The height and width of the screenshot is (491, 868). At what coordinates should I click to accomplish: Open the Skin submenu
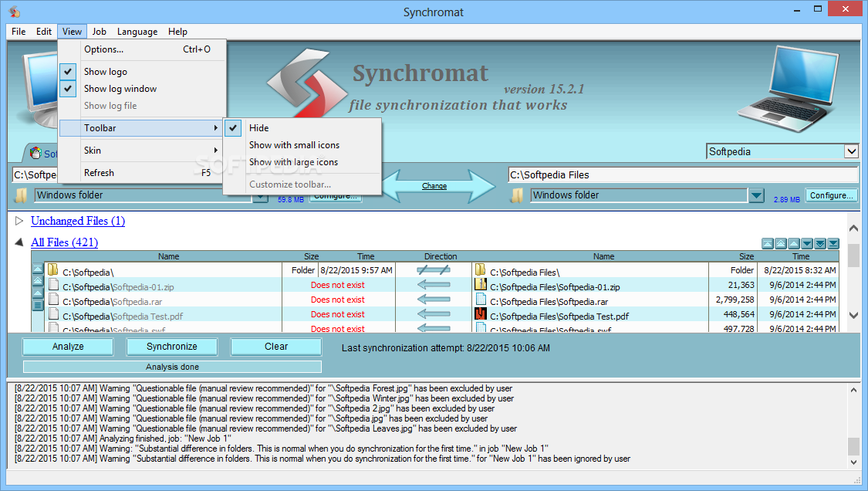[142, 151]
